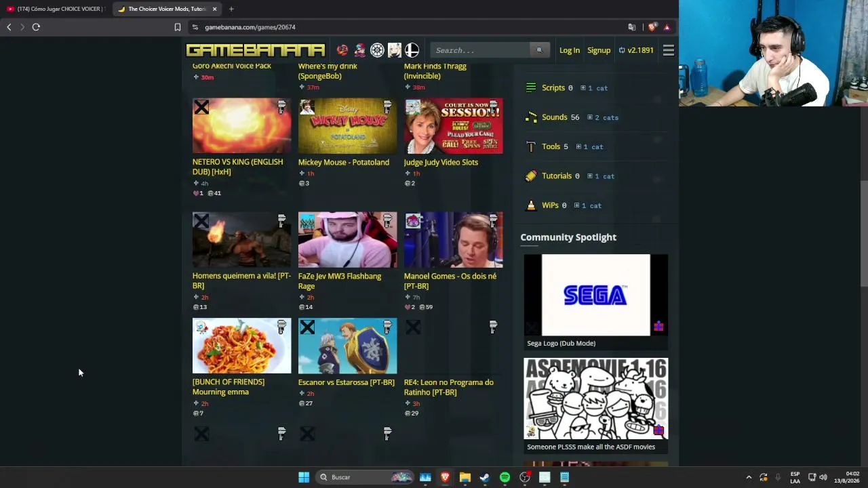Click the search magnifier button
The image size is (868, 488).
(x=540, y=50)
